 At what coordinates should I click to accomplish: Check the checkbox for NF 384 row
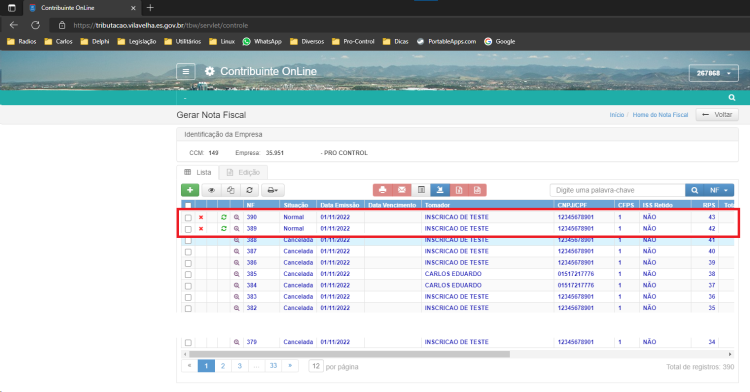coord(188,286)
